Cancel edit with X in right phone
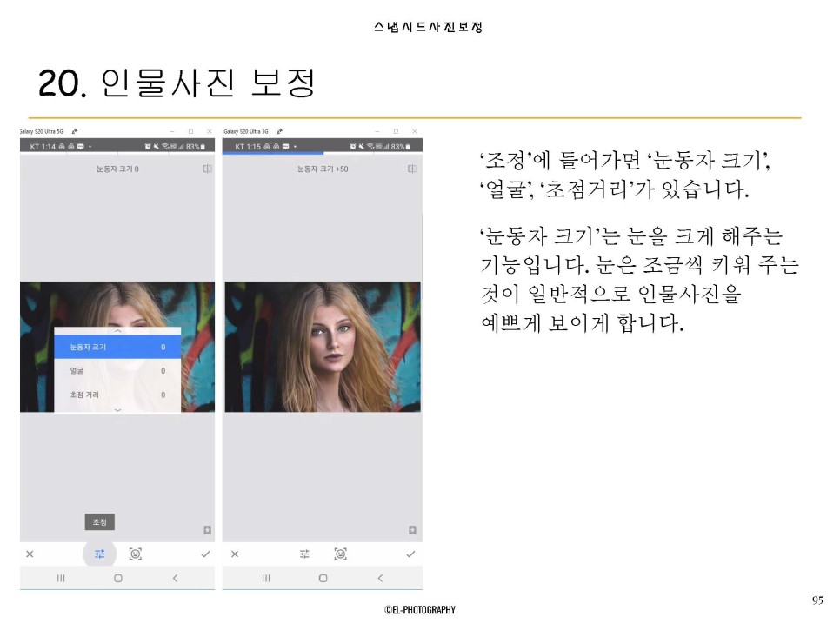The image size is (840, 630). coord(235,554)
